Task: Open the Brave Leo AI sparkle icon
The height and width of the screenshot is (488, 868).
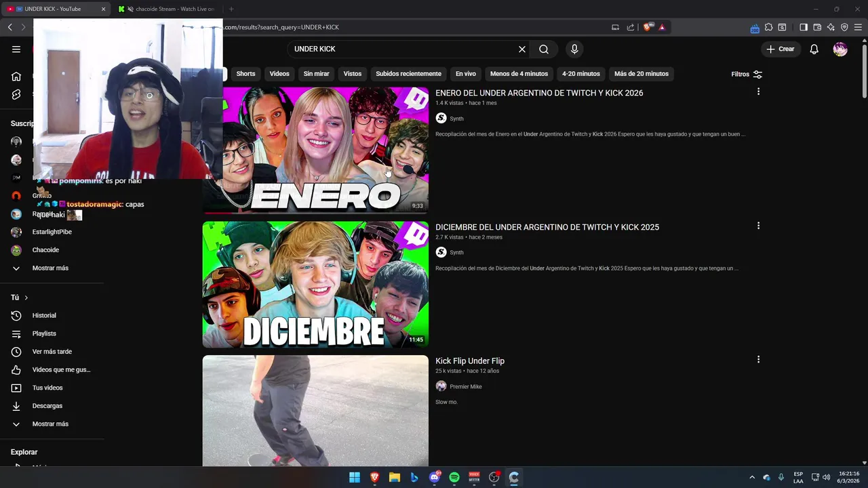Action: coord(831,27)
